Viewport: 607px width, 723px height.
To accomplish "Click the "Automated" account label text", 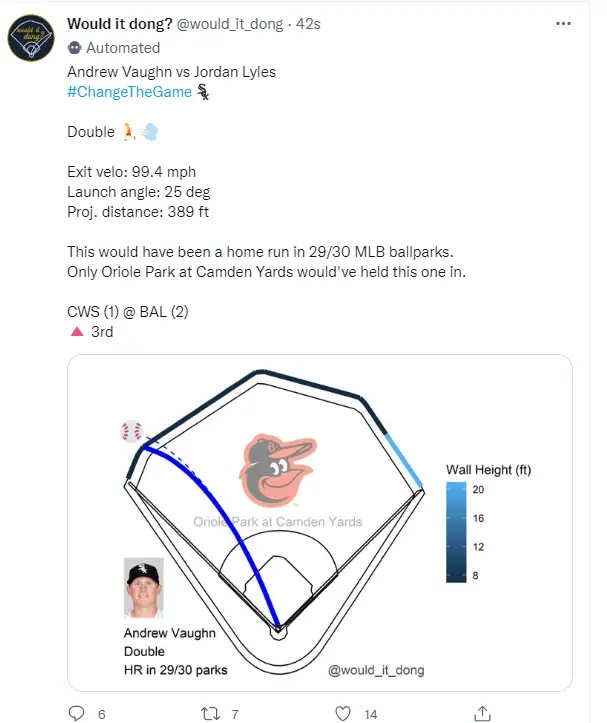I will tap(123, 48).
